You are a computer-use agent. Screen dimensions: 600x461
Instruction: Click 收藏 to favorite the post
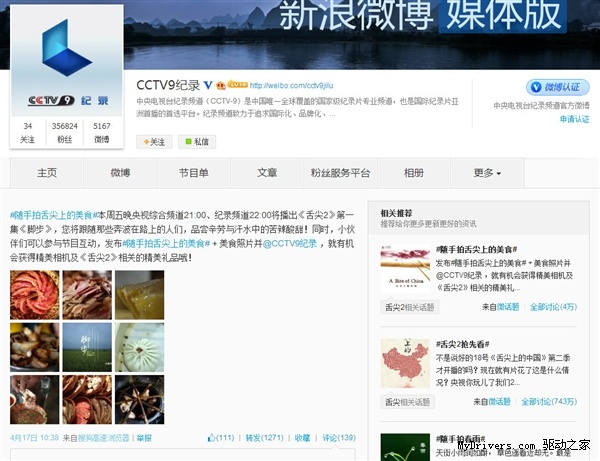[302, 438]
